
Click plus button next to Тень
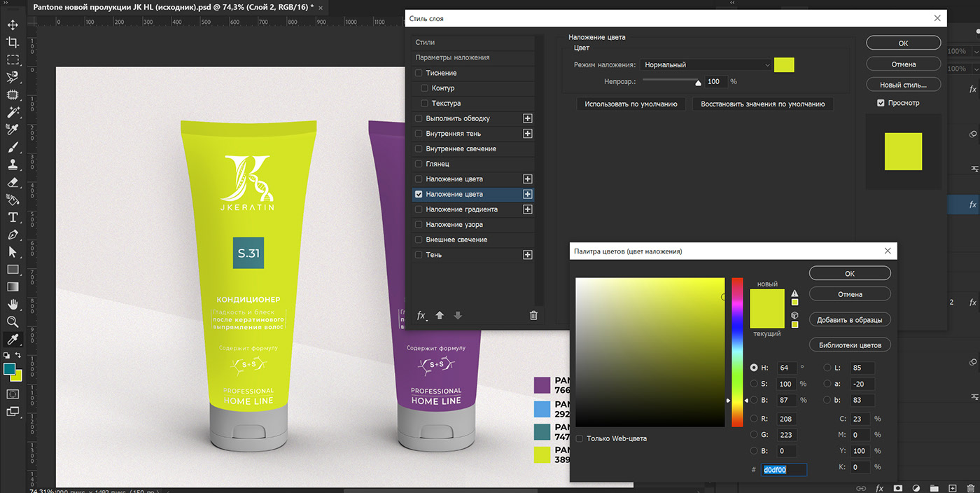point(528,255)
